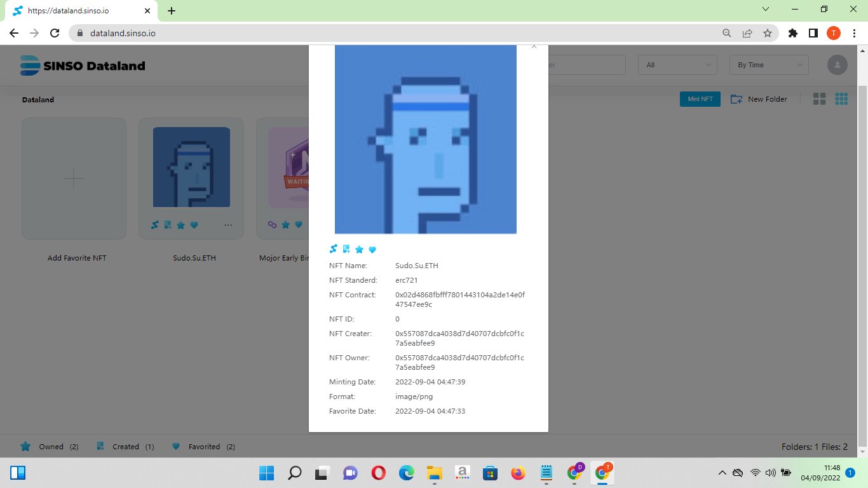The width and height of the screenshot is (868, 488).
Task: Click the New Folder label
Action: coord(768,99)
